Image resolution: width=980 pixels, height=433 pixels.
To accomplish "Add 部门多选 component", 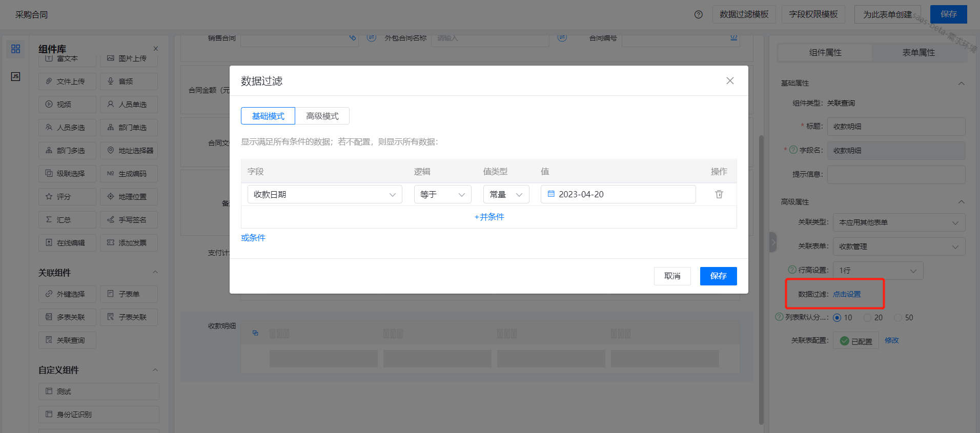I will pyautogui.click(x=67, y=151).
